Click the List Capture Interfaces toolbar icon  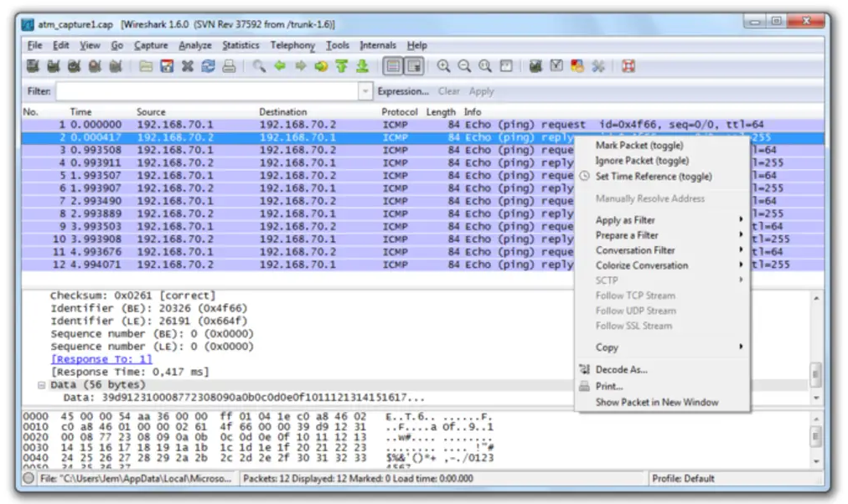click(33, 66)
